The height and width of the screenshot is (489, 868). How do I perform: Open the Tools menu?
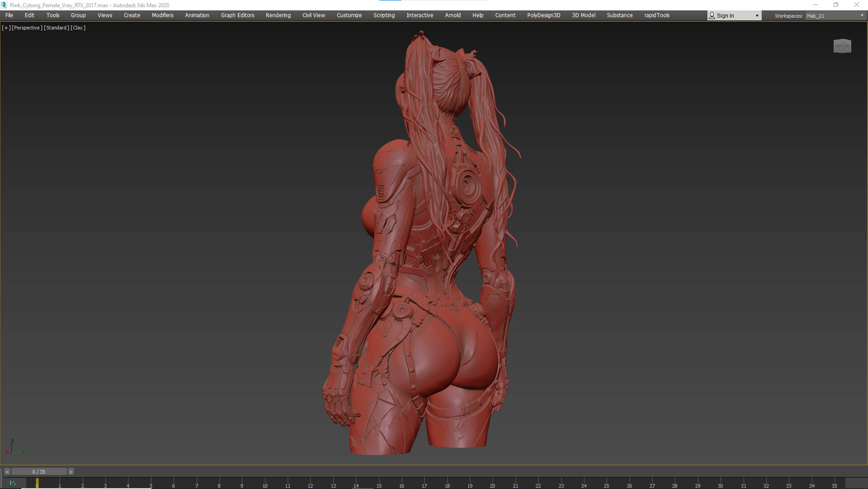pos(53,15)
